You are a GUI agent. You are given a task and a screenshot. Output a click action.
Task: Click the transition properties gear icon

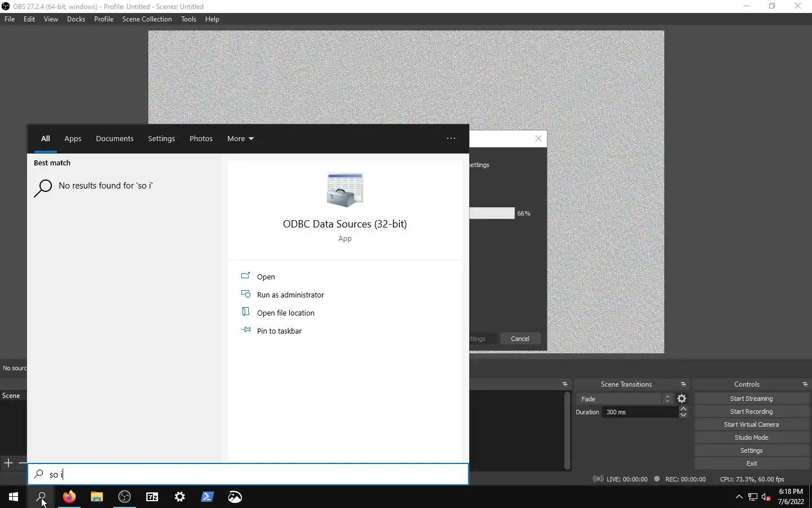(x=681, y=398)
